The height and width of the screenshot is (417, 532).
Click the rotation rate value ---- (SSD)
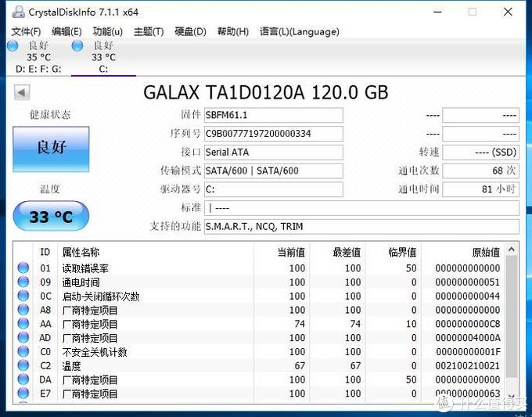click(481, 153)
